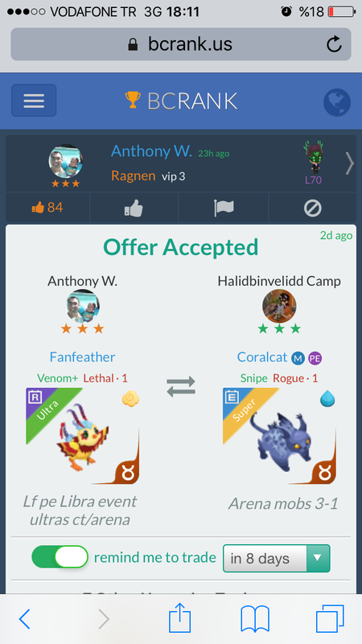
Task: Open the 'in 8 days' dropdown
Action: pos(276,558)
